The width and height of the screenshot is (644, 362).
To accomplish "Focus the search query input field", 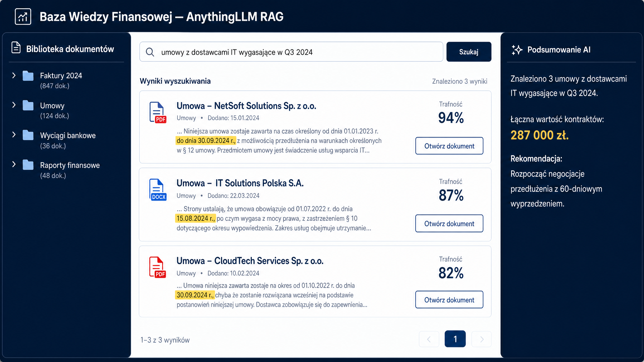I will point(291,52).
